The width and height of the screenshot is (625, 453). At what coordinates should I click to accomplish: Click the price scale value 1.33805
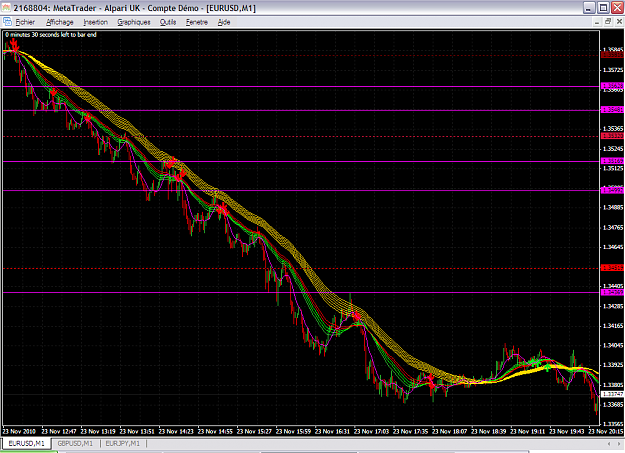coord(613,385)
